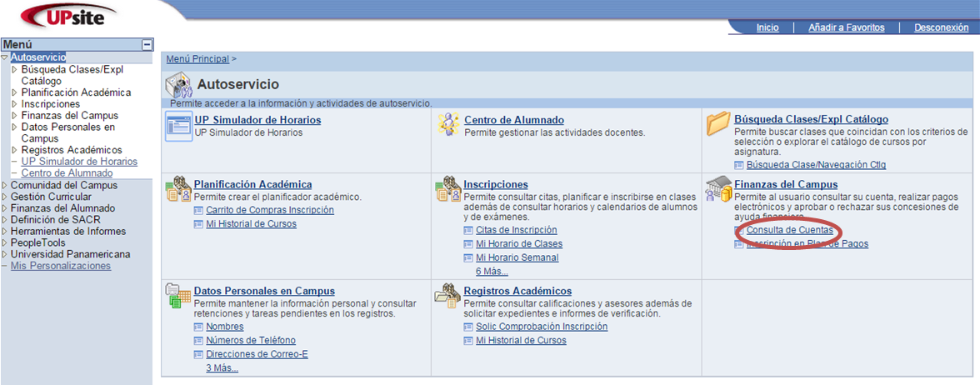Click the Planificación Académica icon
Screen dimensions: 980x385
[x=178, y=189]
